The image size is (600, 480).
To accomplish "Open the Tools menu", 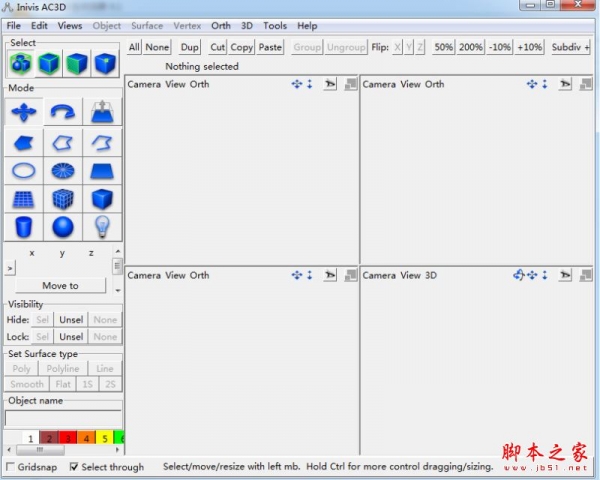I will click(275, 26).
